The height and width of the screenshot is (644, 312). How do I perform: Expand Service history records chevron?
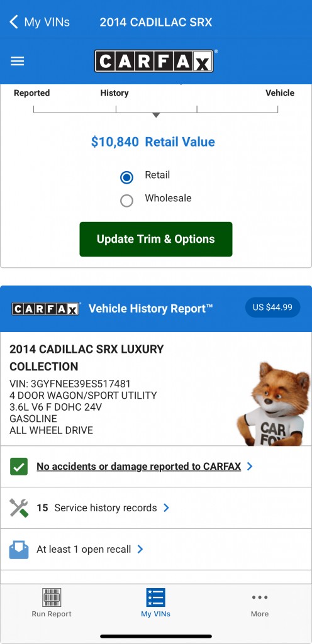pyautogui.click(x=166, y=508)
